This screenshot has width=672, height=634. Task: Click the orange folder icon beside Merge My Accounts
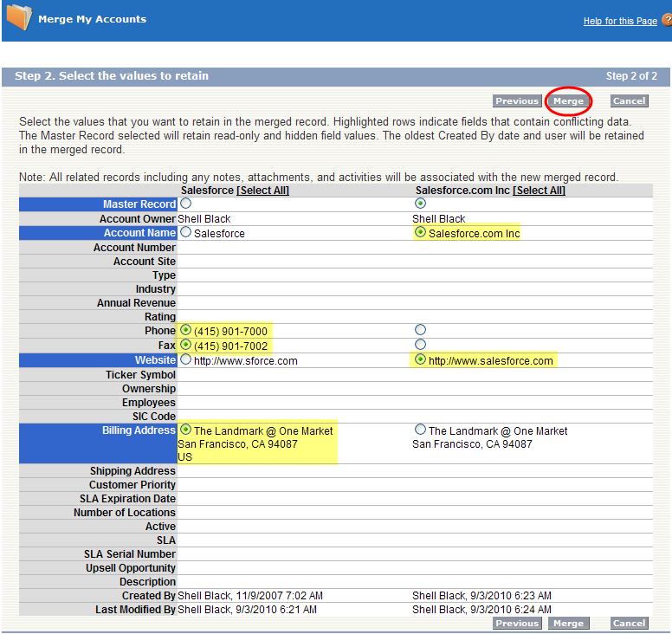click(x=19, y=17)
